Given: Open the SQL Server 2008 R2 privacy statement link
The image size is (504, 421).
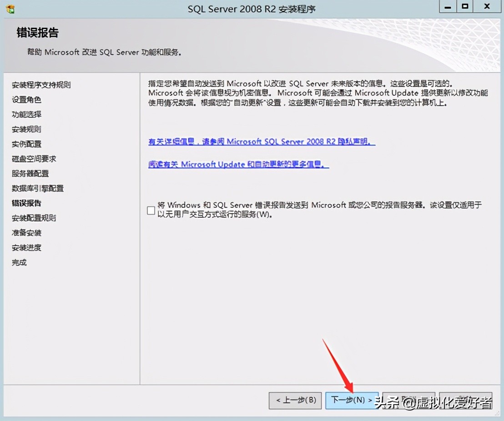Looking at the screenshot, I should [262, 141].
